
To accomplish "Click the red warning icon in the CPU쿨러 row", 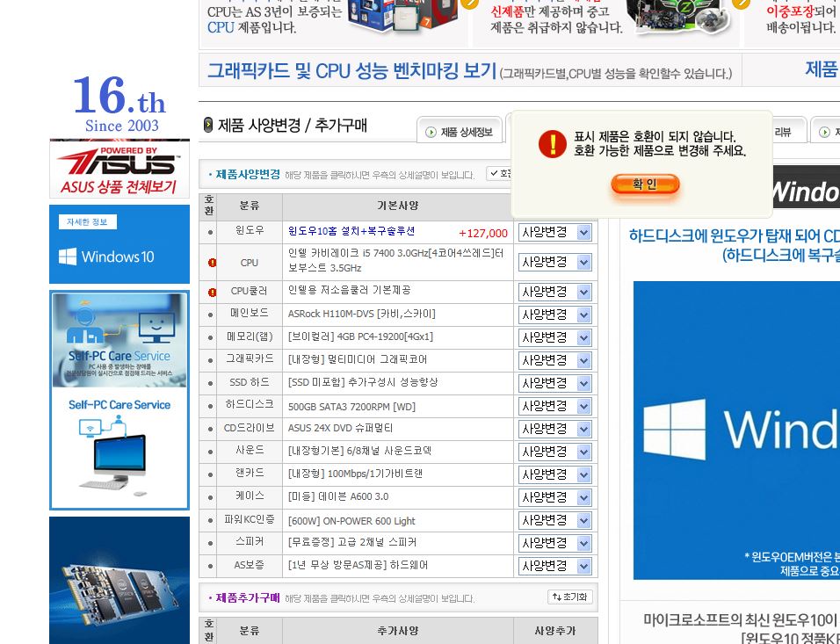I will tap(212, 292).
